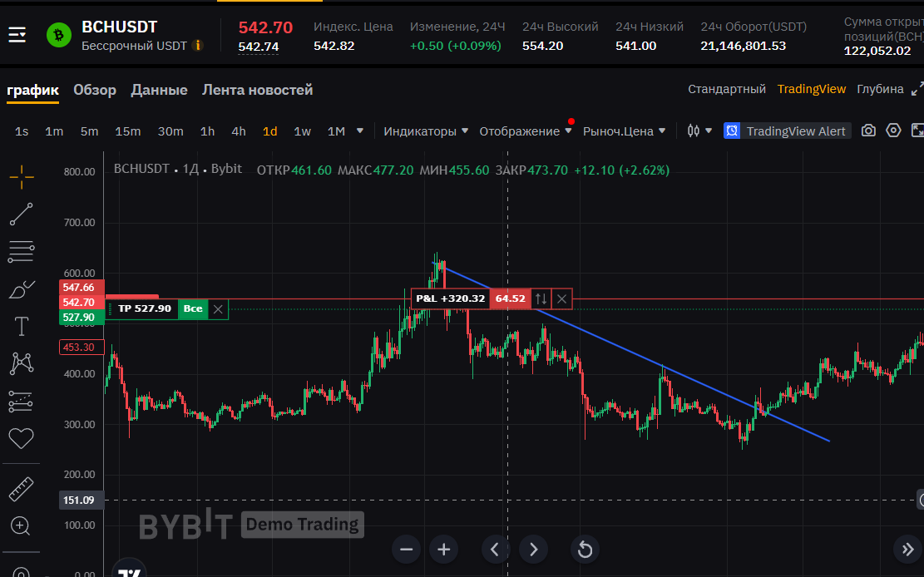Image resolution: width=924 pixels, height=577 pixels.
Task: Click the P&L +320.32 position label
Action: 450,298
